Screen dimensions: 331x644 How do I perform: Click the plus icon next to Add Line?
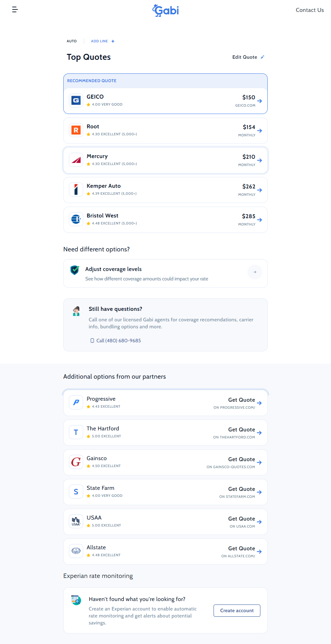coord(113,41)
